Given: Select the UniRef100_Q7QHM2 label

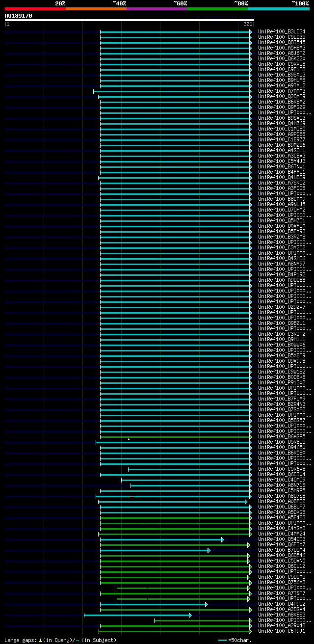Looking at the screenshot, I should pos(282,210).
